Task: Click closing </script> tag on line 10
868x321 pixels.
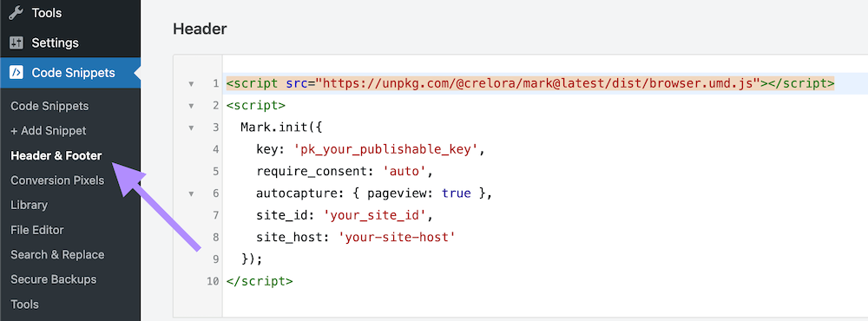Action: 260,281
